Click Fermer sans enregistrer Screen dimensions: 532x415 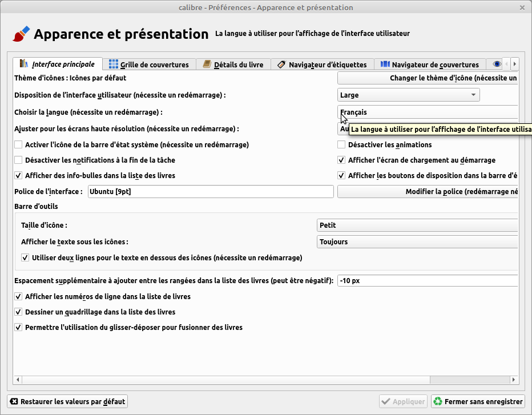pos(478,401)
